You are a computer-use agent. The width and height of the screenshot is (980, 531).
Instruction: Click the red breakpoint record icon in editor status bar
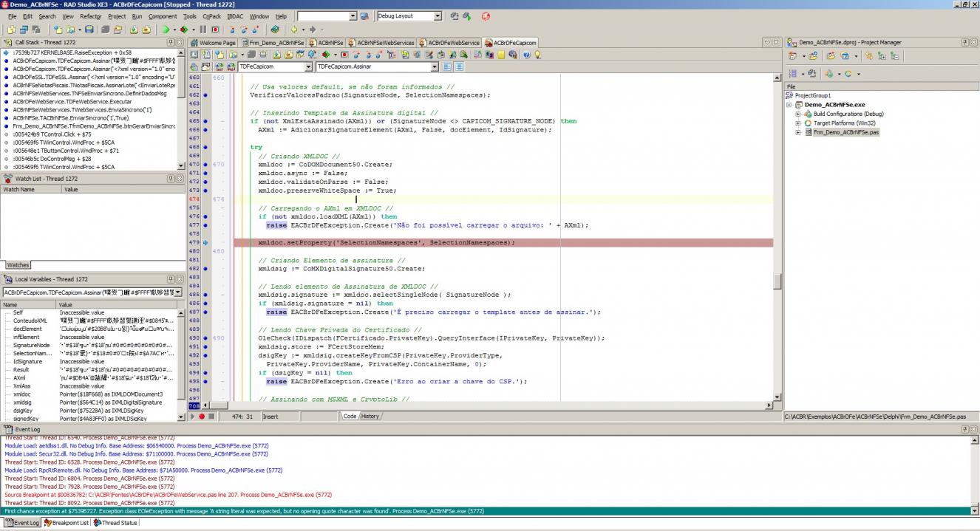pos(201,417)
